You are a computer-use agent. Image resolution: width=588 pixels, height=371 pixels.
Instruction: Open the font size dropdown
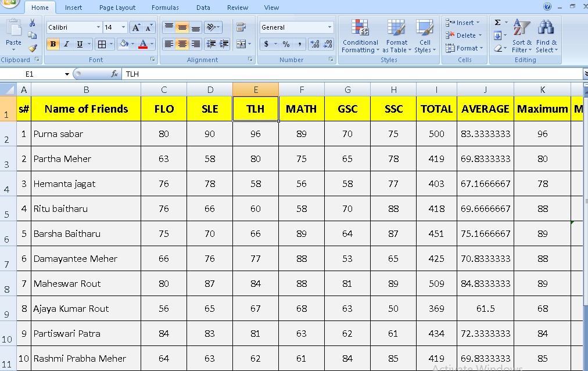(123, 27)
